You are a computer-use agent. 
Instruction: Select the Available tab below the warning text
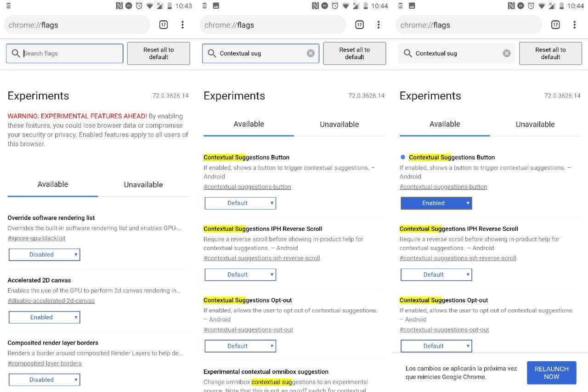tap(53, 184)
